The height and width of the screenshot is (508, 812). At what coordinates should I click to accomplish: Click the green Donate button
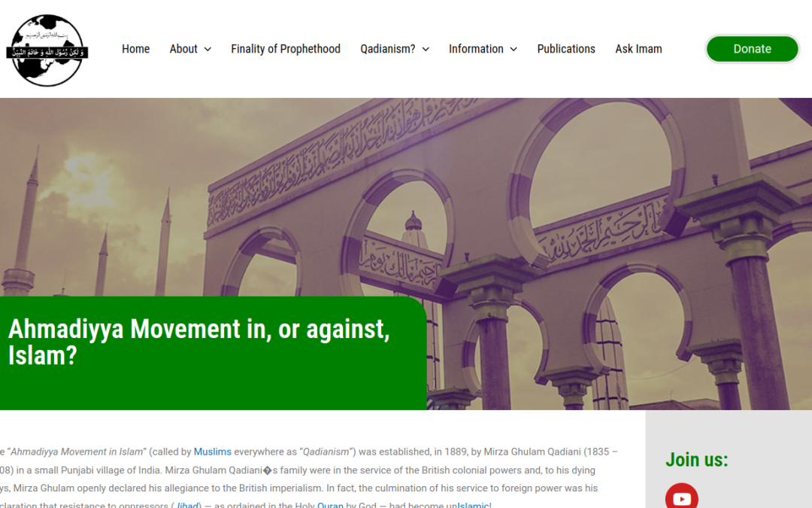(753, 49)
